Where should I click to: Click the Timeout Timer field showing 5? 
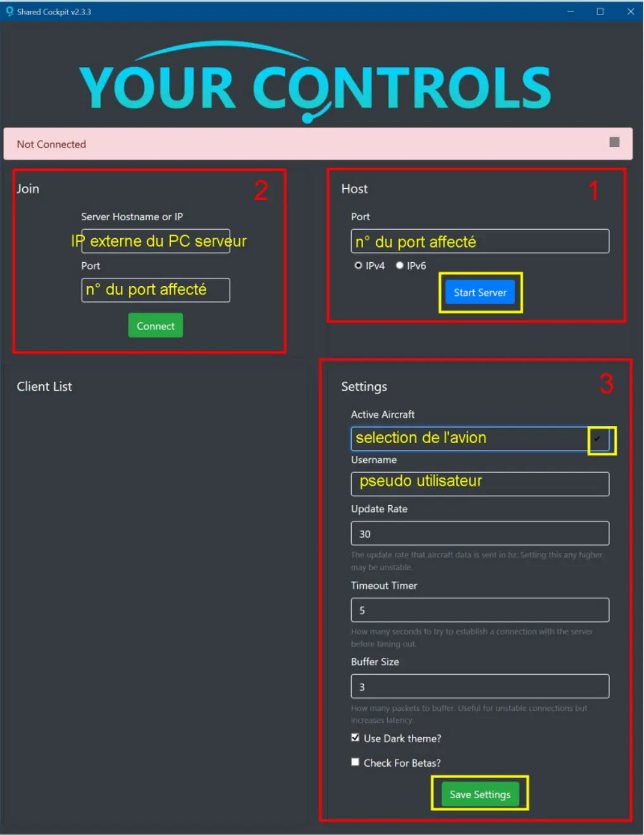[x=480, y=610]
